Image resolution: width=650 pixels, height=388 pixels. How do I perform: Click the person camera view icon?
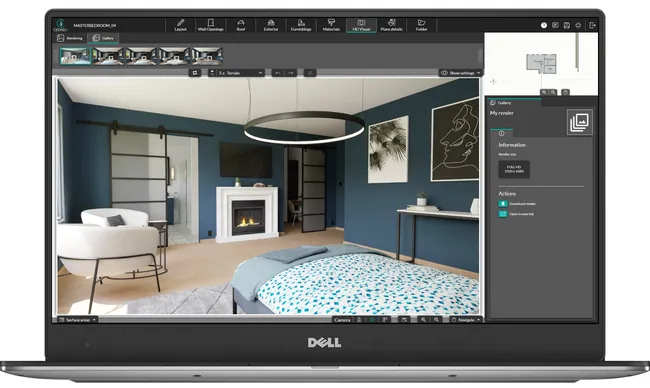[359, 320]
